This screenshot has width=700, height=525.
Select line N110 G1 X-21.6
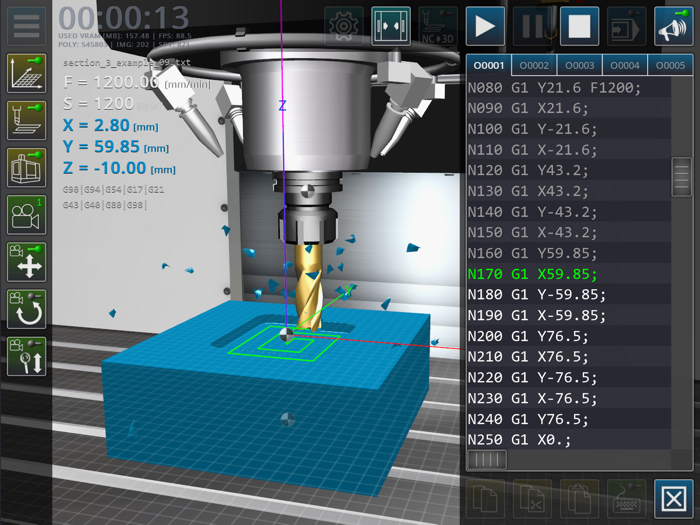point(568,150)
